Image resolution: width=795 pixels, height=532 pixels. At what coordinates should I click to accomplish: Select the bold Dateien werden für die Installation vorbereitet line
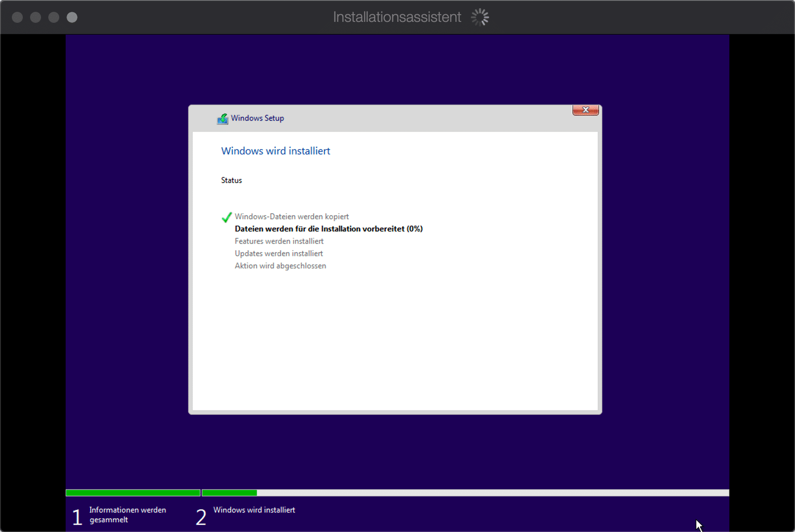tap(329, 229)
